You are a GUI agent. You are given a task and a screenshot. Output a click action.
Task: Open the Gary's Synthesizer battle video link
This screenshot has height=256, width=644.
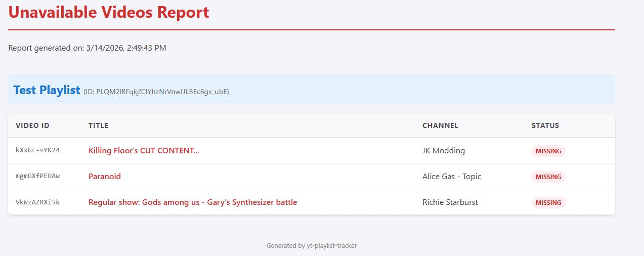tap(193, 202)
